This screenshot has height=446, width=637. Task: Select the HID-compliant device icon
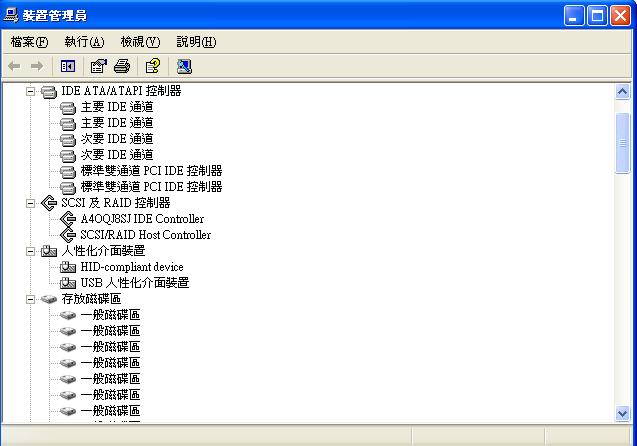68,267
